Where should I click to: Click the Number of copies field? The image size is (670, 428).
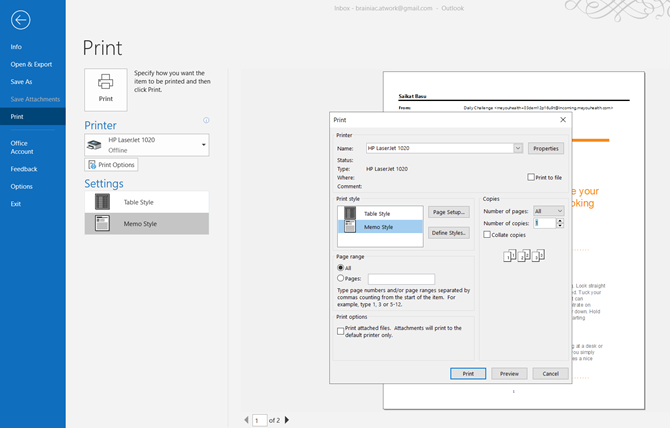[x=544, y=223]
